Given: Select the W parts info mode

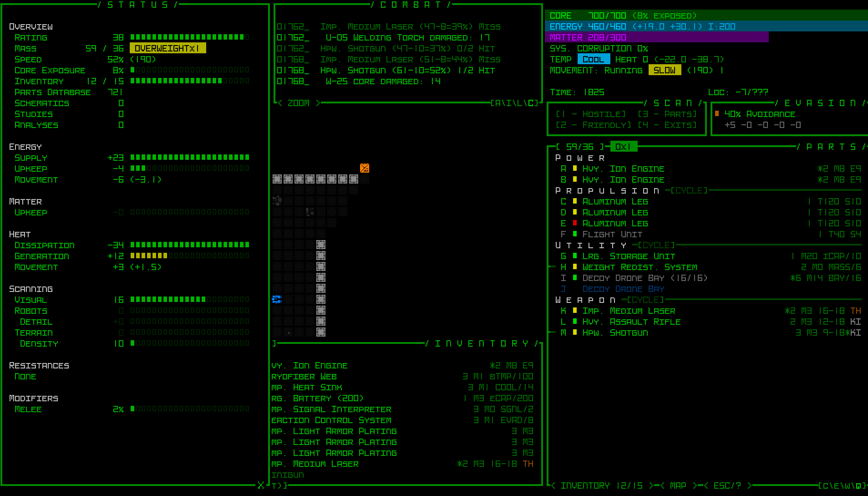Looking at the screenshot, I should 847,486.
